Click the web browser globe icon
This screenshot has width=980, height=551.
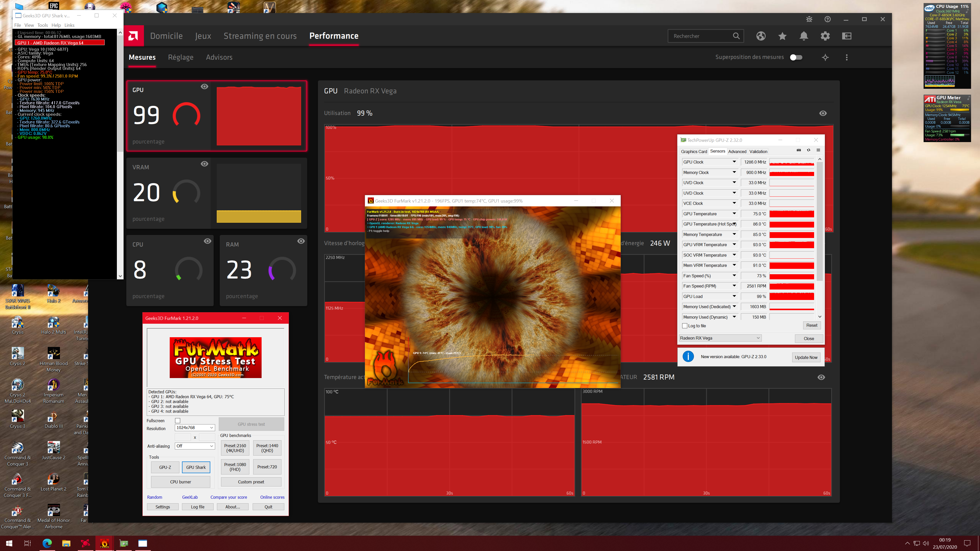click(761, 36)
